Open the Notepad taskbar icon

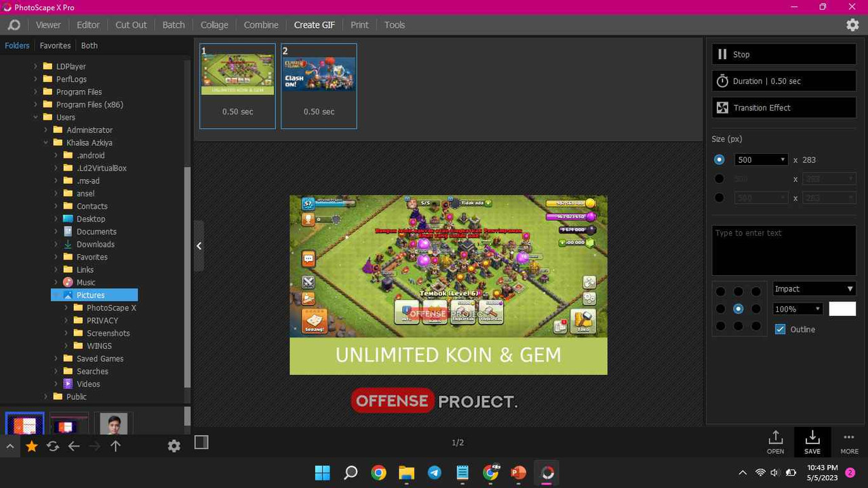[x=462, y=472]
